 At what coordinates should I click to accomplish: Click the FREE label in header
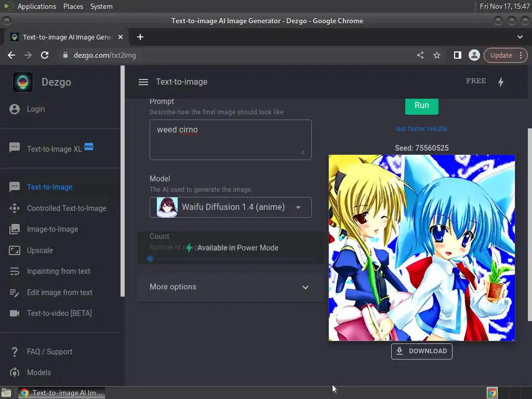click(476, 81)
